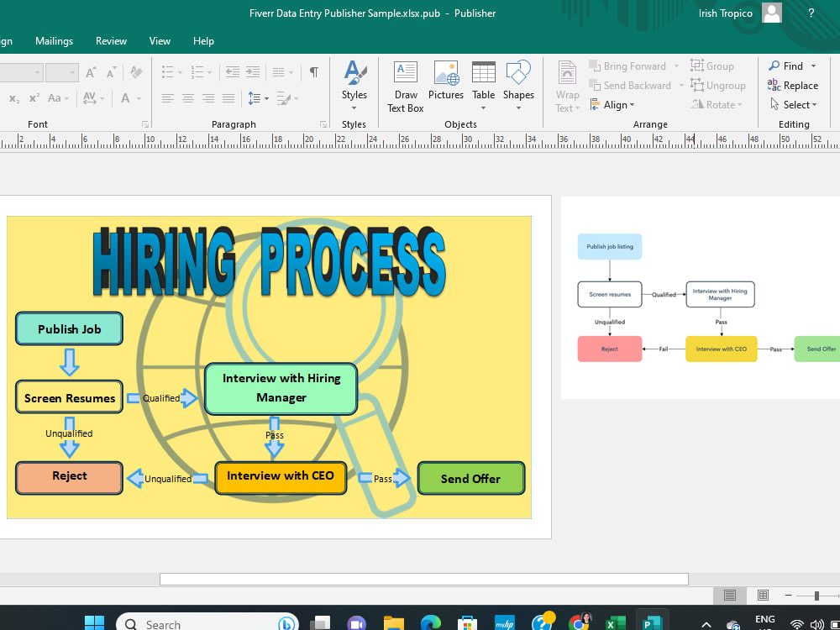Click the Group button
The image size is (840, 630).
[x=712, y=66]
